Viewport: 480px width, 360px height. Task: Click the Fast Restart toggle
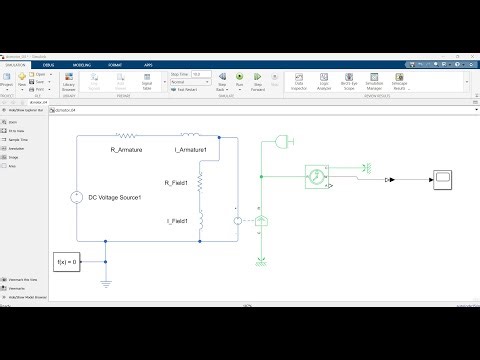click(184, 90)
